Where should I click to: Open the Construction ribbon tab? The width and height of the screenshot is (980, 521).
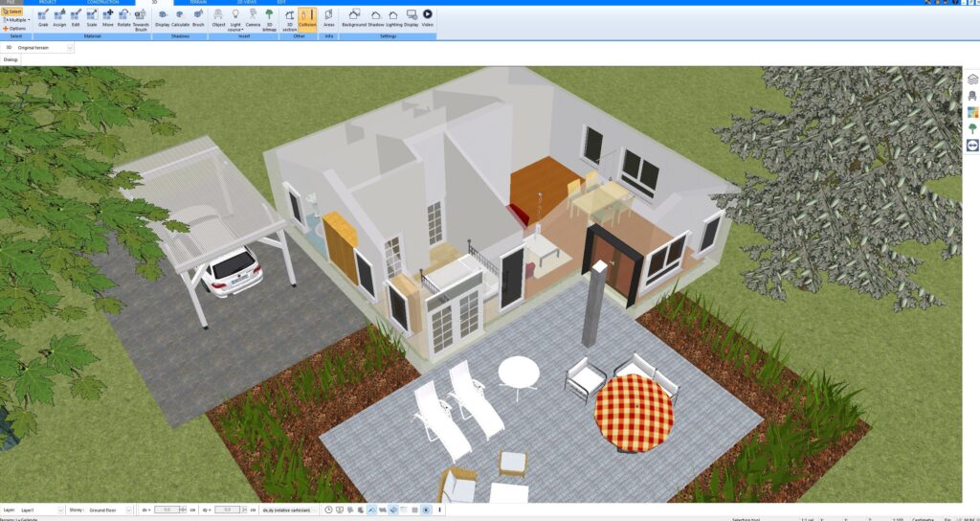[103, 3]
